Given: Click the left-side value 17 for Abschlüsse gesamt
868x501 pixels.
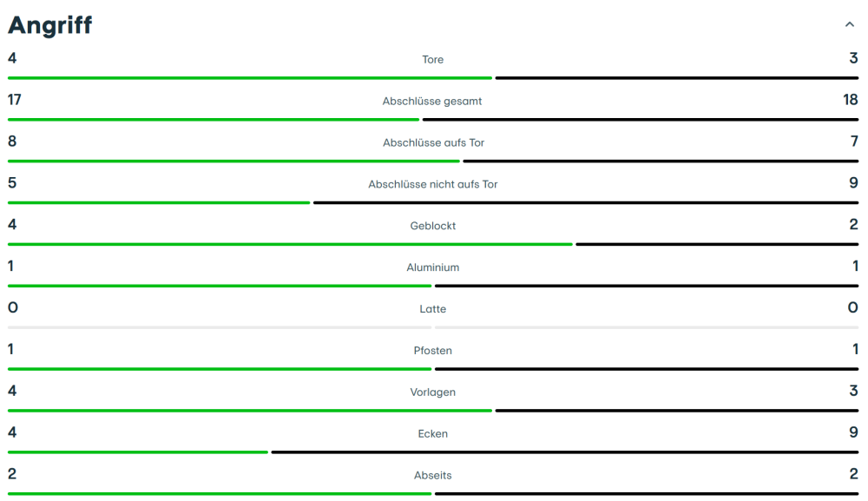Looking at the screenshot, I should (x=15, y=100).
